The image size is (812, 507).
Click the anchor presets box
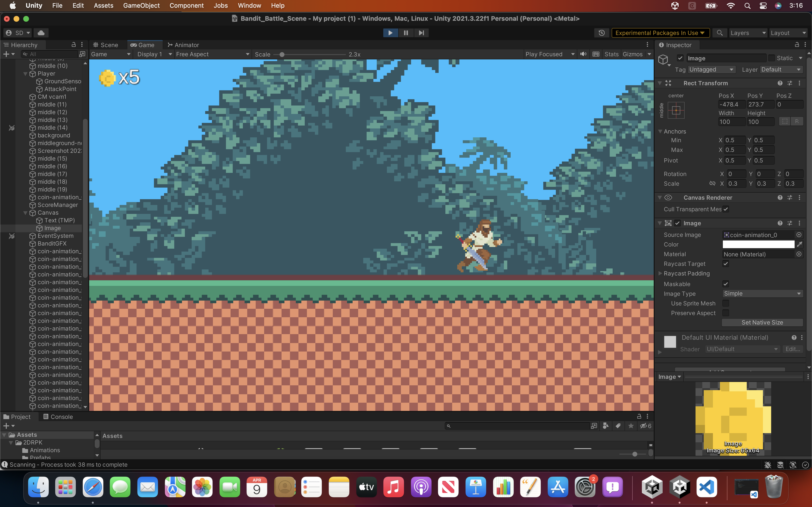(676, 110)
